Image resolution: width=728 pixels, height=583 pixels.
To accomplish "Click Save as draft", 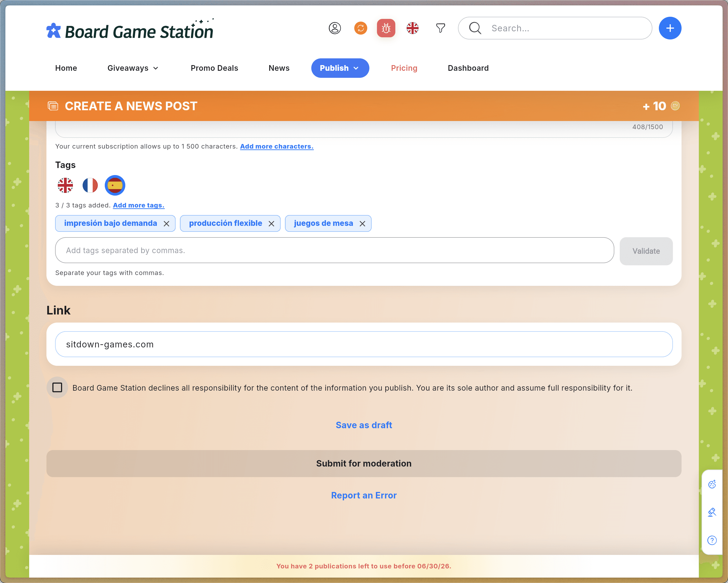I will (364, 425).
